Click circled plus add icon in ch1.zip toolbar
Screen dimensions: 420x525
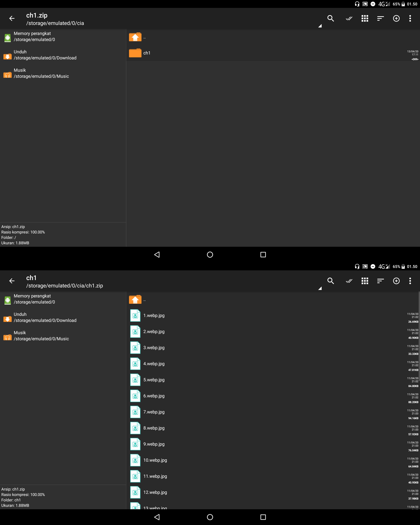click(396, 18)
